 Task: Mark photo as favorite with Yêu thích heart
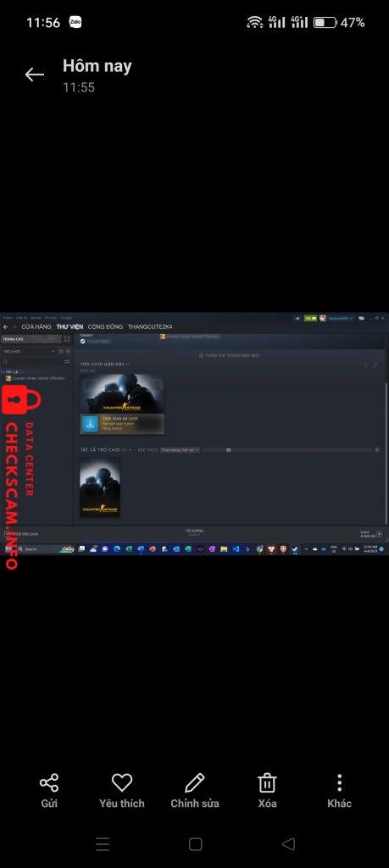click(x=122, y=791)
